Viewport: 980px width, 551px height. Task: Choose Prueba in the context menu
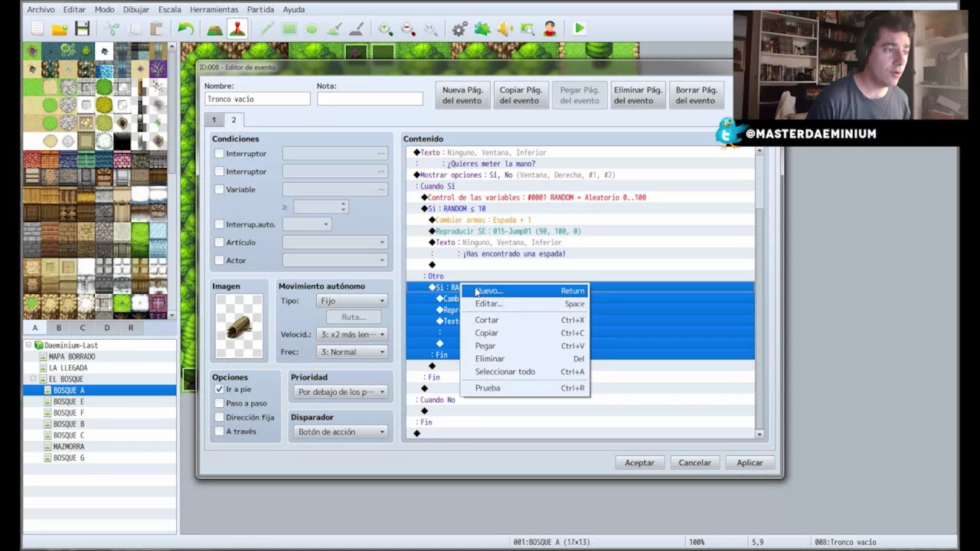click(524, 388)
